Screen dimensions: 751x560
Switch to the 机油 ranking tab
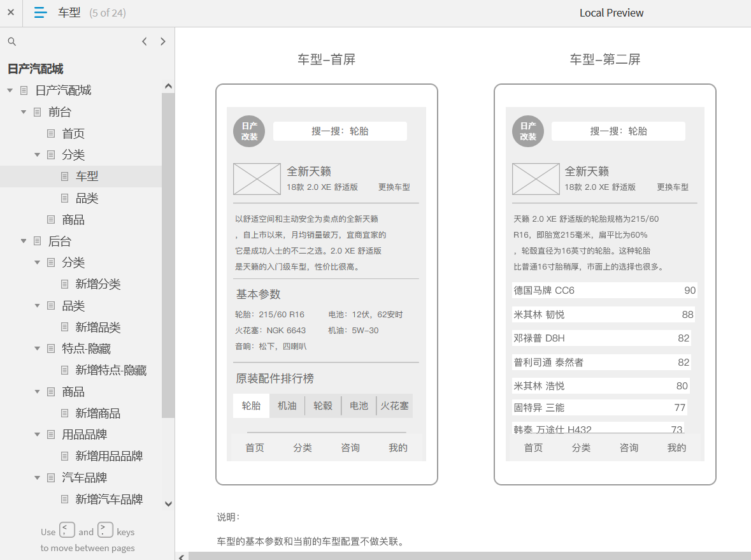click(x=287, y=406)
